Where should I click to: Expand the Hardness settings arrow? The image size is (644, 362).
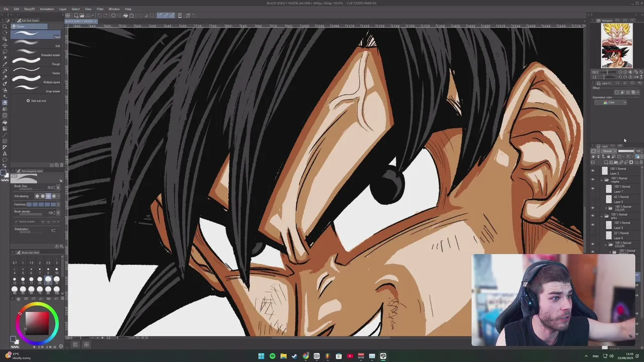click(x=58, y=205)
